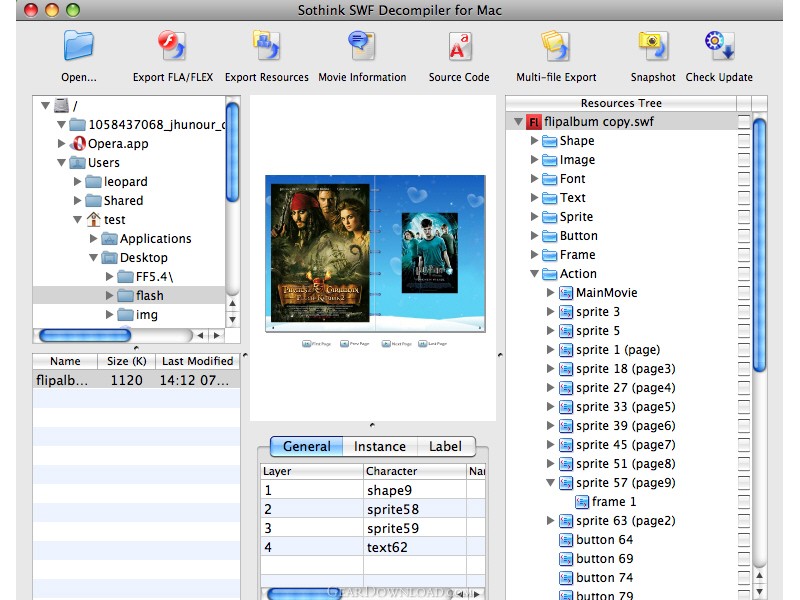Click the Check Update toolbar icon
Screen dimensions: 800x600
719,46
